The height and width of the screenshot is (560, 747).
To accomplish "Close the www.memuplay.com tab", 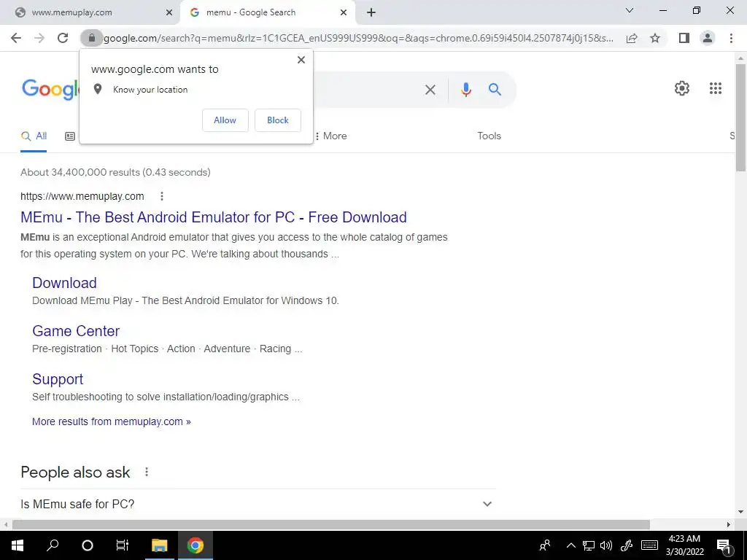I will (x=169, y=13).
